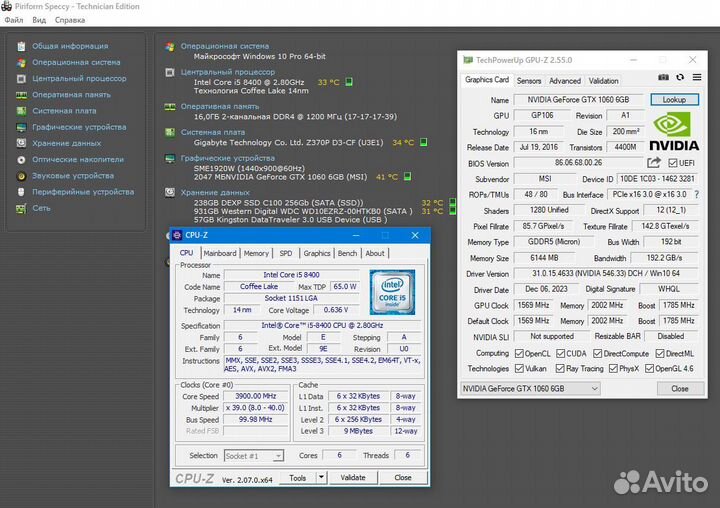The width and height of the screenshot is (720, 508).
Task: Toggle DirectML checkbox
Action: [x=659, y=353]
